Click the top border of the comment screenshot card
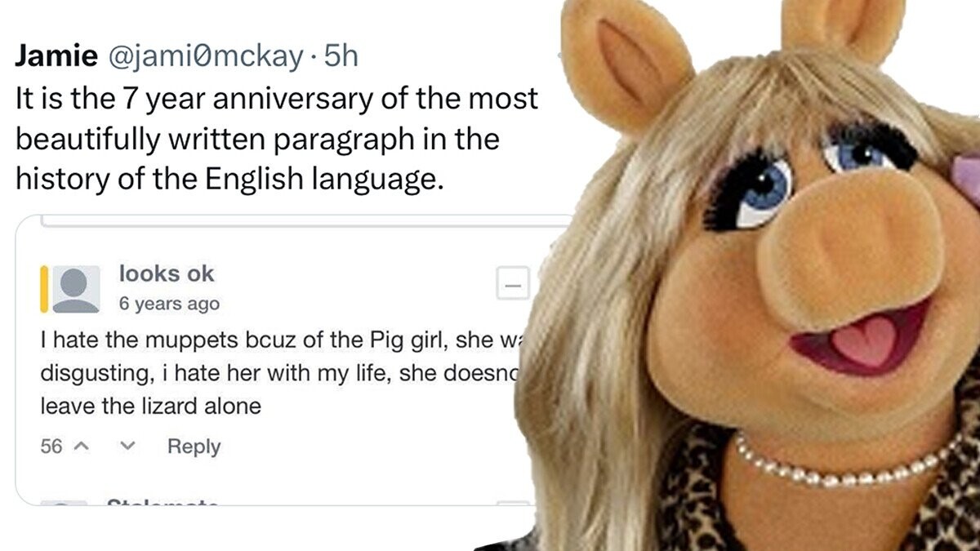 pyautogui.click(x=294, y=217)
